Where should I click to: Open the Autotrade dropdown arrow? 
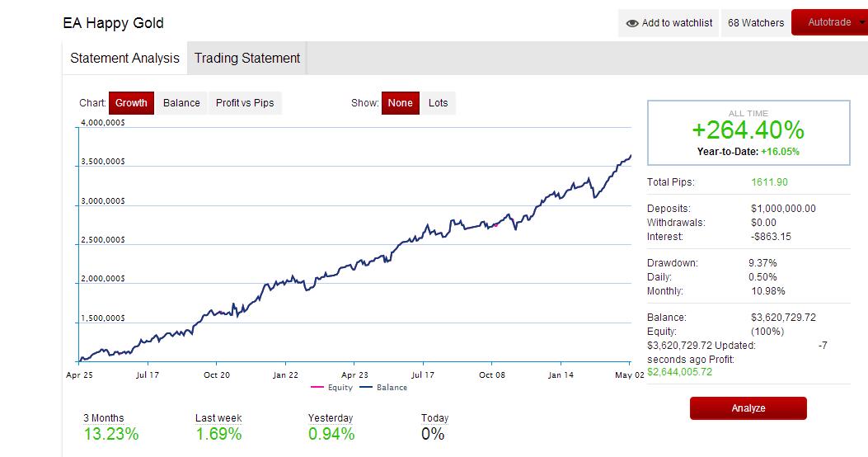pos(862,23)
